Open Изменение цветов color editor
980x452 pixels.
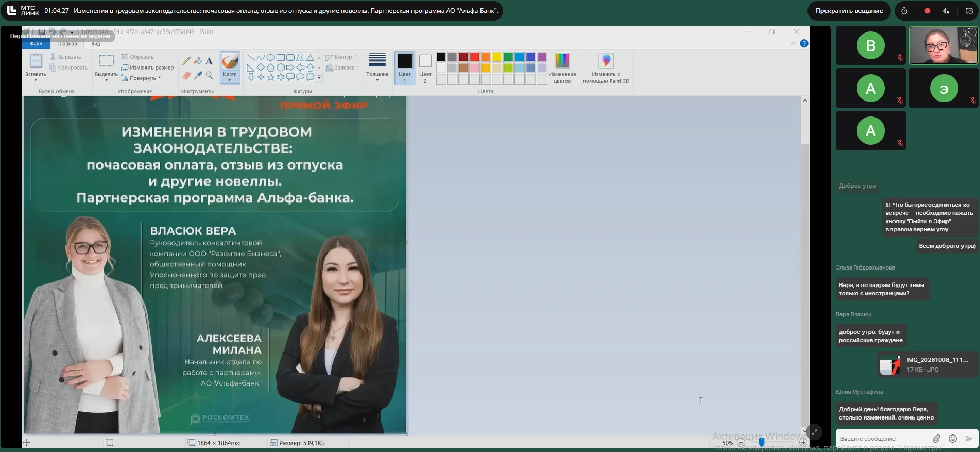562,68
